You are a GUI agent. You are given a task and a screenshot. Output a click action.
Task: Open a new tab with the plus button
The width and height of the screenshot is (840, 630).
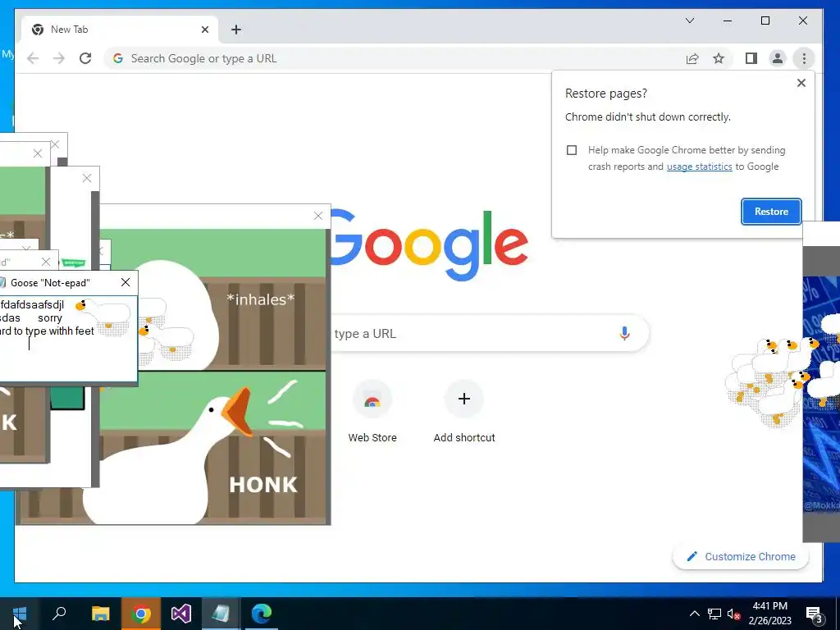[236, 30]
